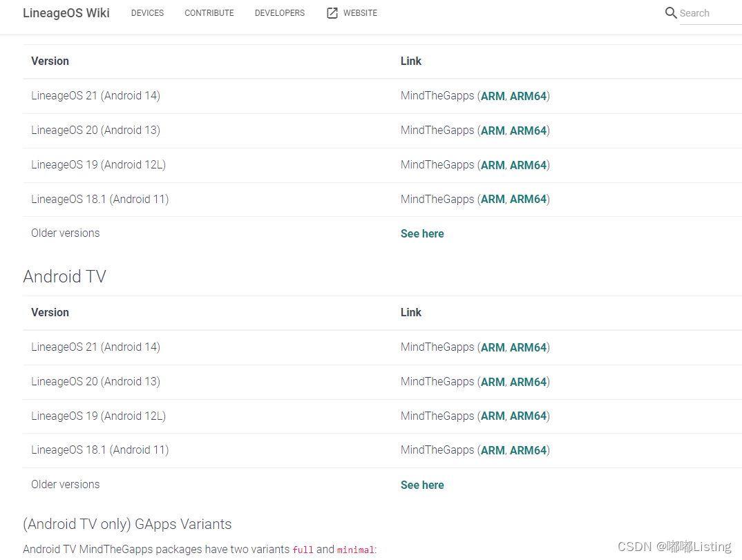Download ARM for Android TV LineageOS 18.1
The width and height of the screenshot is (742, 560).
[x=493, y=450]
